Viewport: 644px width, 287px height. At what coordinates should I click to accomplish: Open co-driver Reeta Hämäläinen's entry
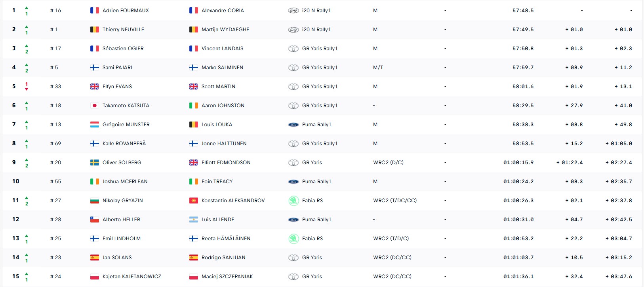click(x=226, y=239)
